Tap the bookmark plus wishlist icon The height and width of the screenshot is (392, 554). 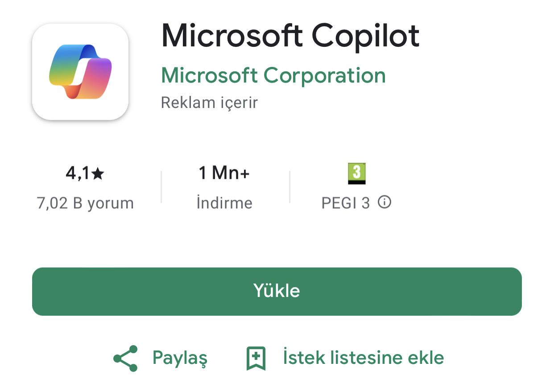click(256, 358)
